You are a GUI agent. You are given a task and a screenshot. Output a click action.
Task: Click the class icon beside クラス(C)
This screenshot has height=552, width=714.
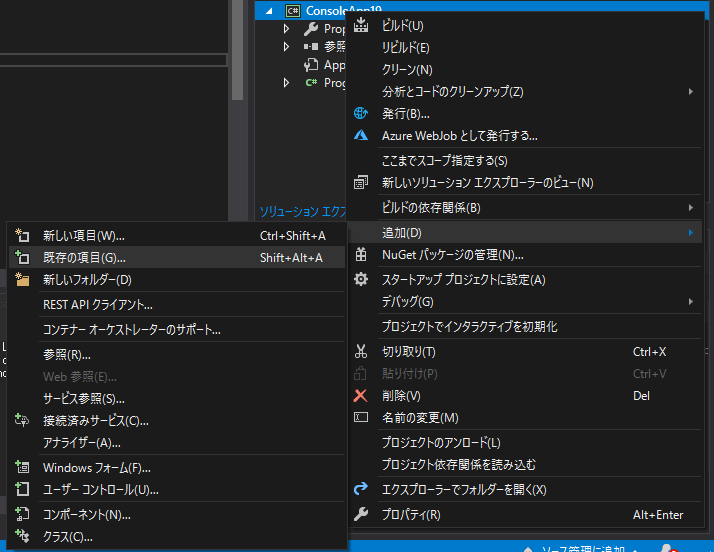point(22,536)
